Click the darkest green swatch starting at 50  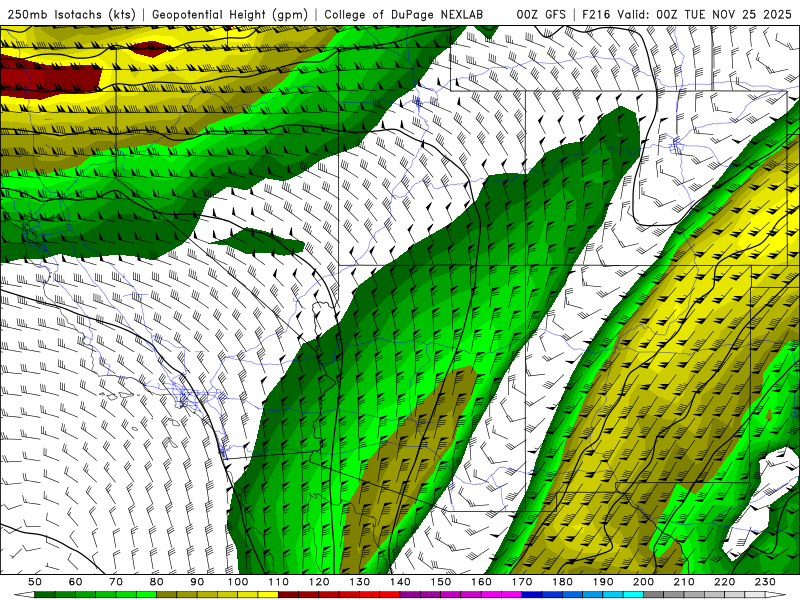(45, 595)
